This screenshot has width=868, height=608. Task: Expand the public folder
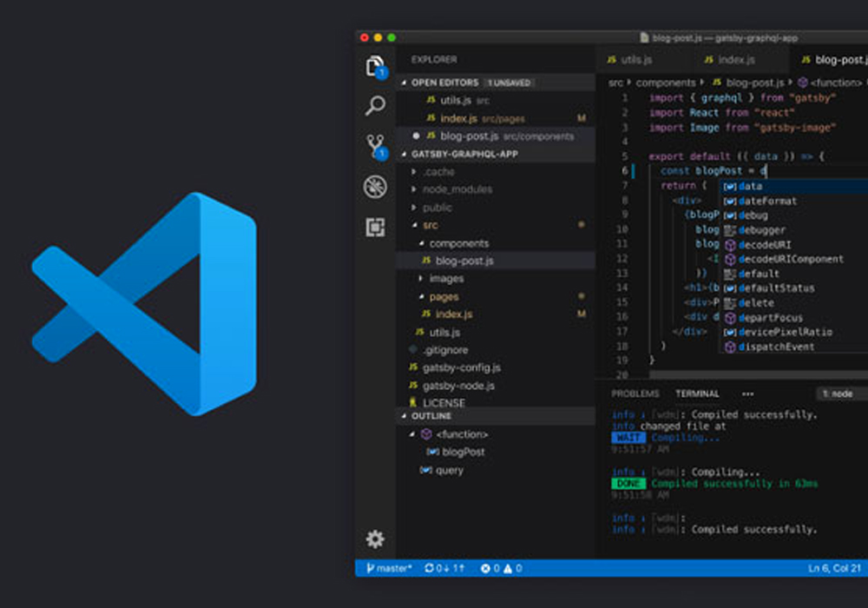pos(413,207)
